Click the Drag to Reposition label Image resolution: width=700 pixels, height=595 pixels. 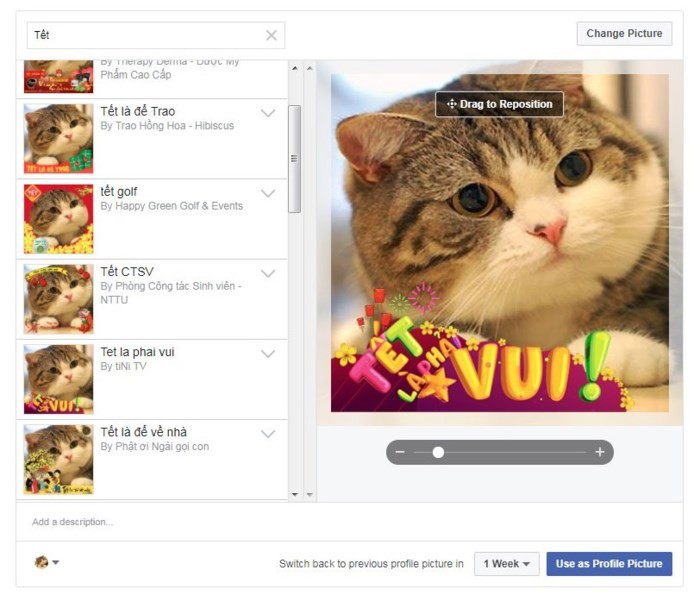click(x=499, y=104)
